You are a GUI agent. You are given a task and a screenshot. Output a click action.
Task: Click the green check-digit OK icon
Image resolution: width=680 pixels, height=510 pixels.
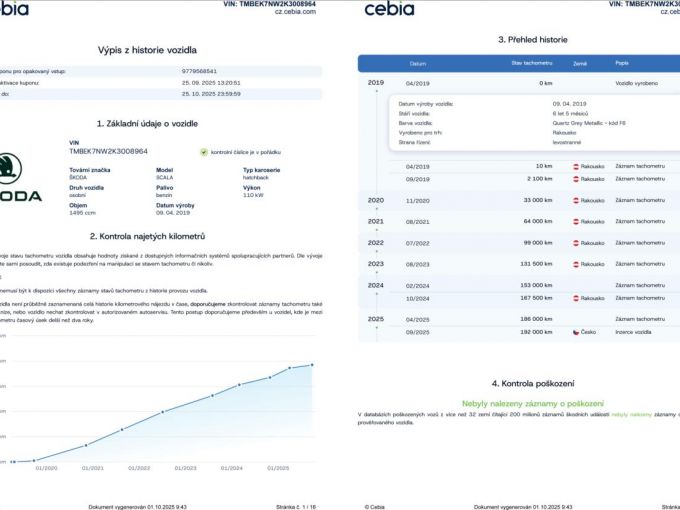point(204,152)
